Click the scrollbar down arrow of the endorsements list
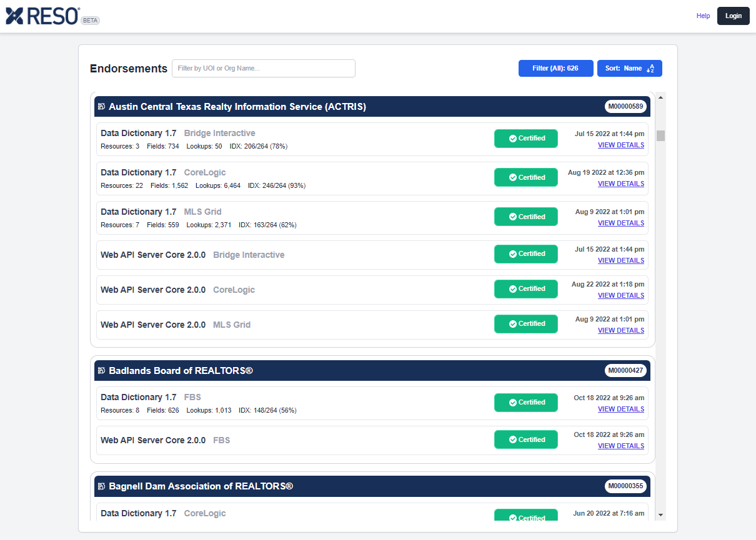The height and width of the screenshot is (540, 756). point(660,516)
